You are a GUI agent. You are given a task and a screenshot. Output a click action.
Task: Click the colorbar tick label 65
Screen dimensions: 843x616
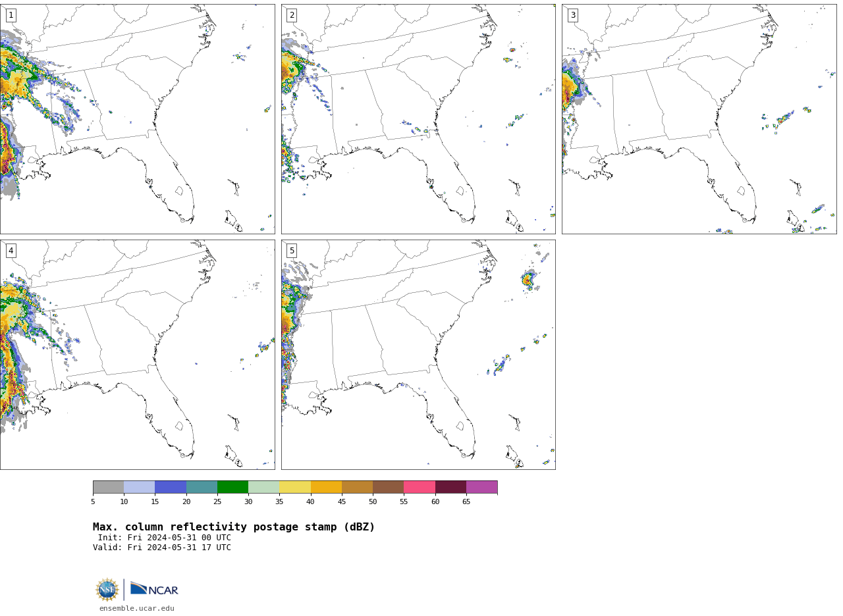[466, 502]
